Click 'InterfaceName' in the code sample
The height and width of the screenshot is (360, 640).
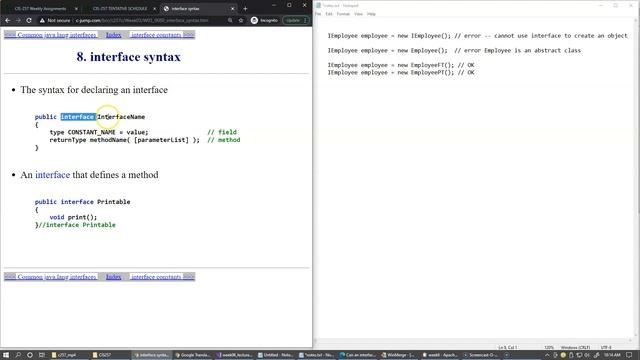[x=121, y=117]
